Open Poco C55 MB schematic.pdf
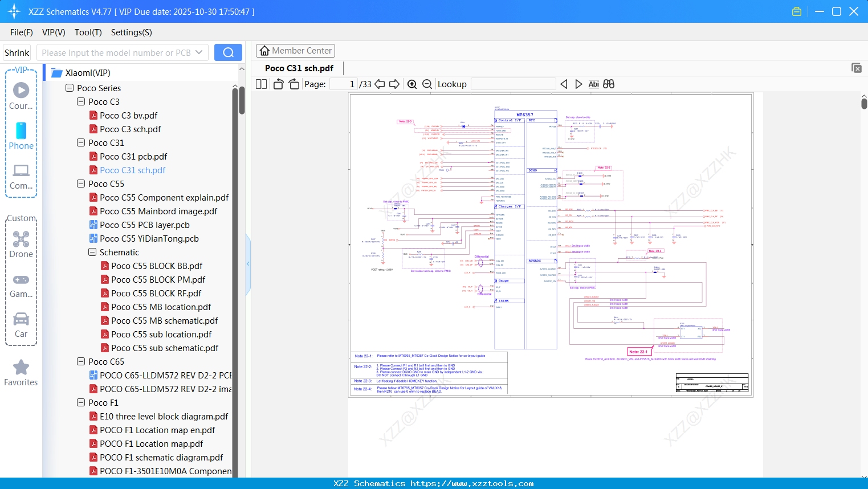Screen dimensions: 868x489 (x=164, y=321)
